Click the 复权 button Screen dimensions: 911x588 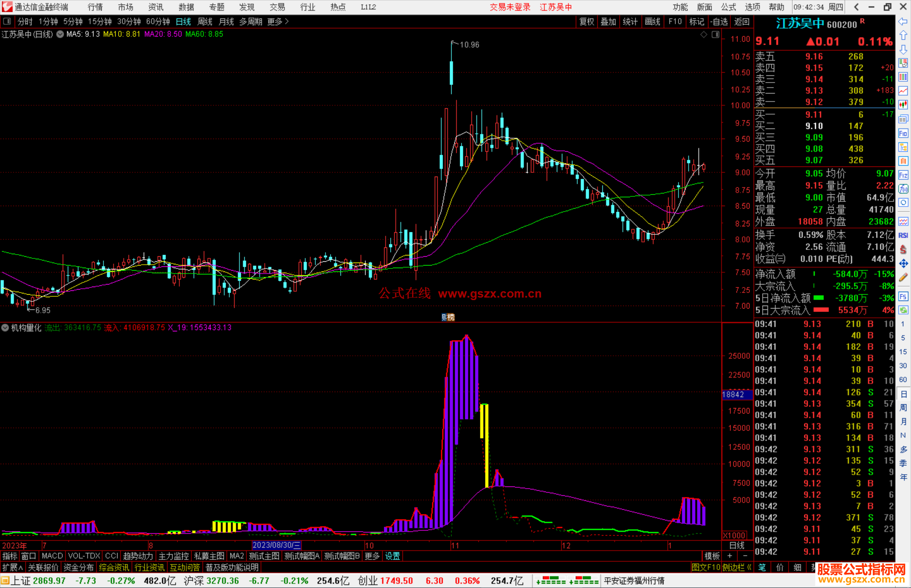coord(587,21)
